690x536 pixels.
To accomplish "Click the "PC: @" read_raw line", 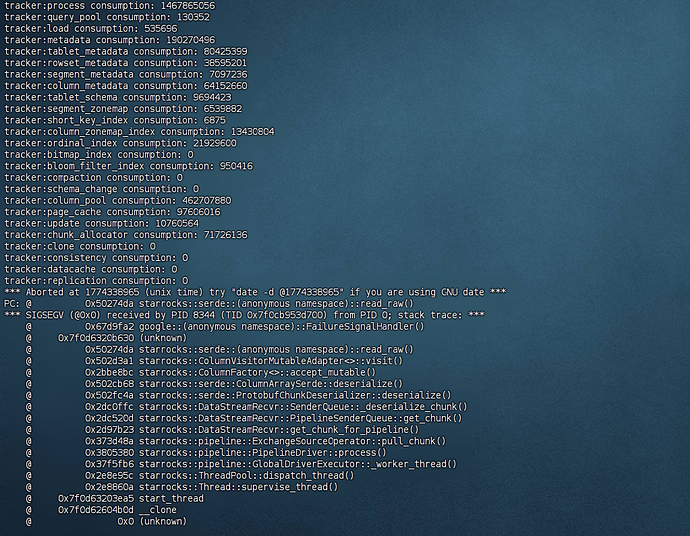I will 208,303.
